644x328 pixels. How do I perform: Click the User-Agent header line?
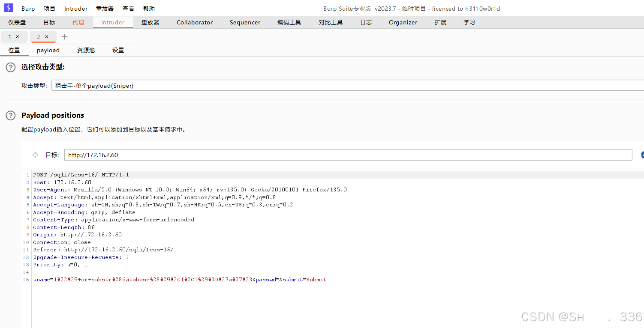(190, 190)
